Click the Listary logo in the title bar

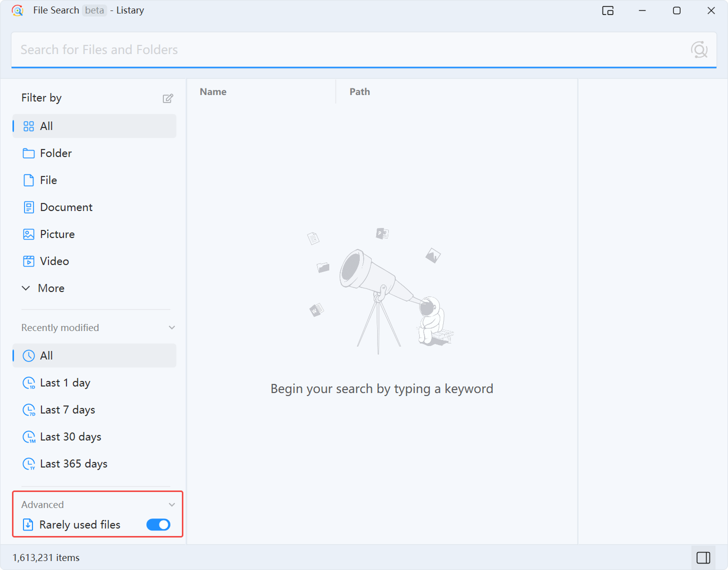pyautogui.click(x=17, y=10)
